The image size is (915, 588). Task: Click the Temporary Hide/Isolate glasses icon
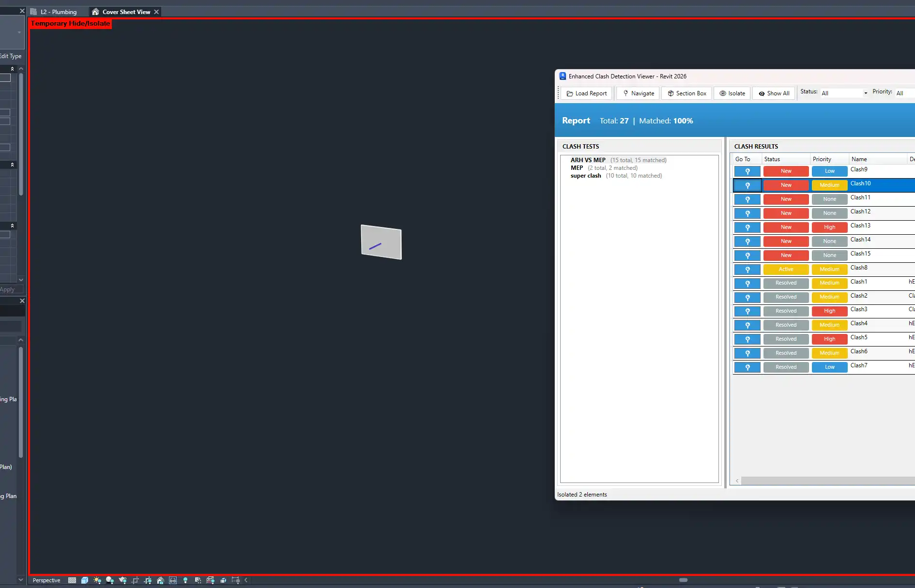(x=173, y=580)
